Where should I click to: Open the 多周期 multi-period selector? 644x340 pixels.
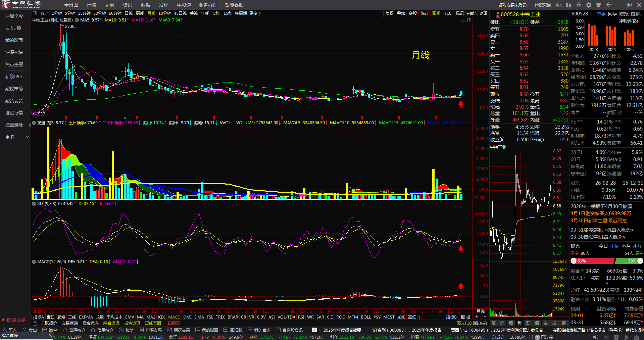[x=241, y=13]
